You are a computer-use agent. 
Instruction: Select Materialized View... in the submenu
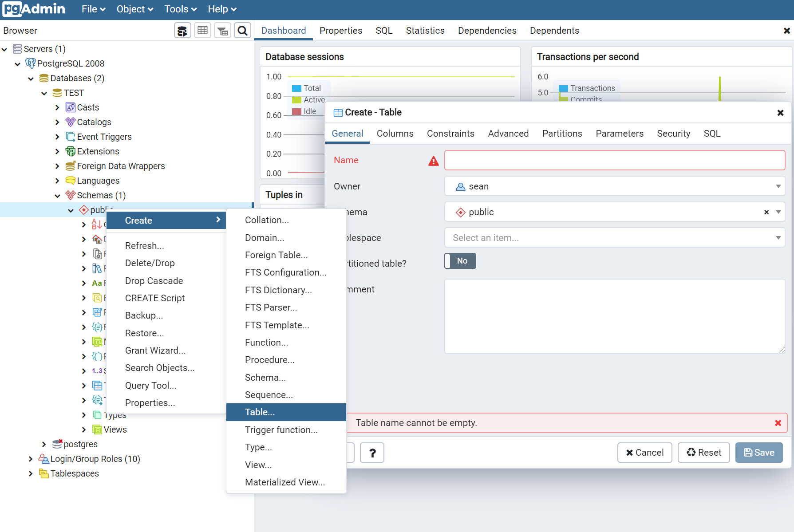tap(286, 482)
